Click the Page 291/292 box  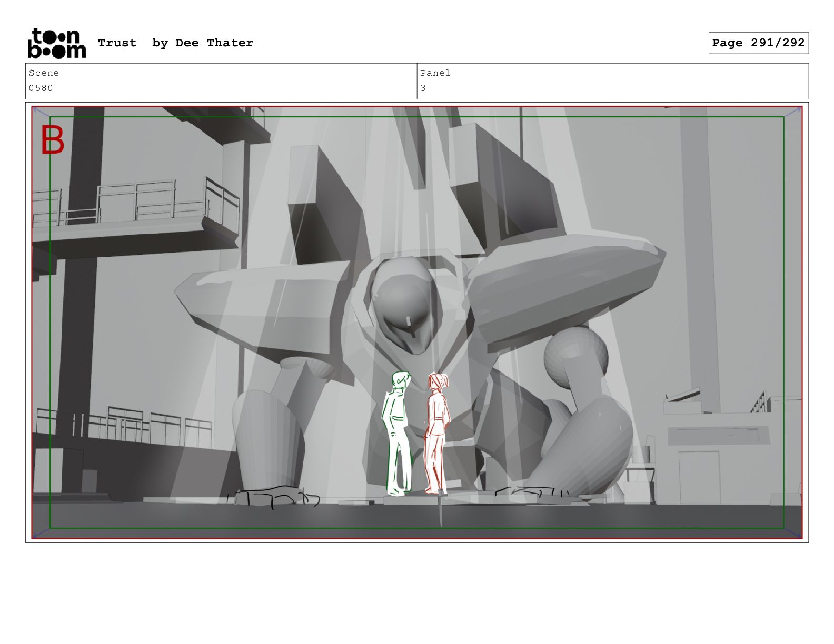pyautogui.click(x=758, y=43)
